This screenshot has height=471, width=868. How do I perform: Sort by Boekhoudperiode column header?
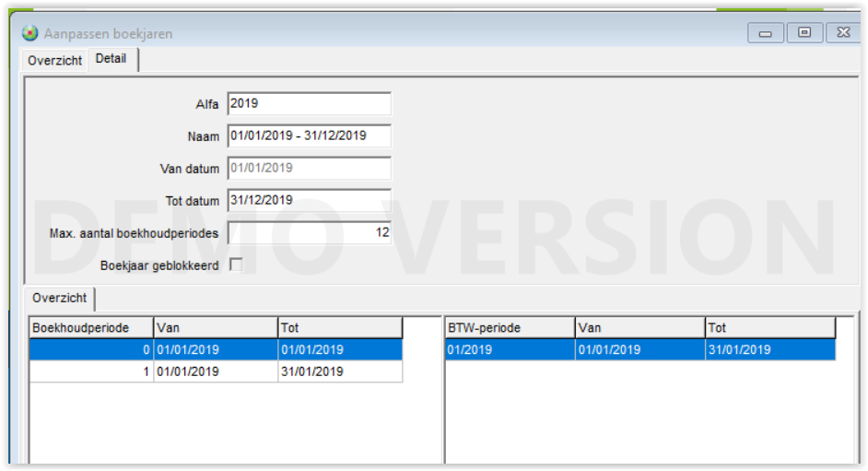pyautogui.click(x=91, y=328)
